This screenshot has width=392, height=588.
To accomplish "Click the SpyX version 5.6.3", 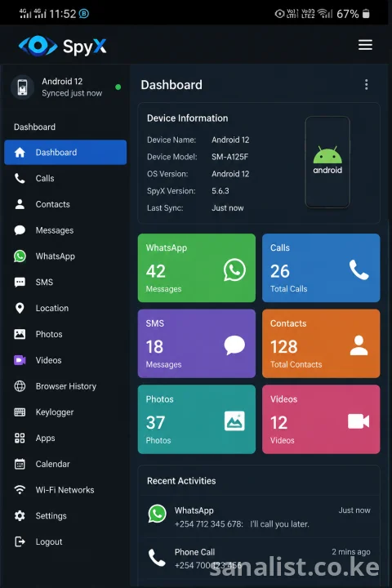I will [x=220, y=191].
